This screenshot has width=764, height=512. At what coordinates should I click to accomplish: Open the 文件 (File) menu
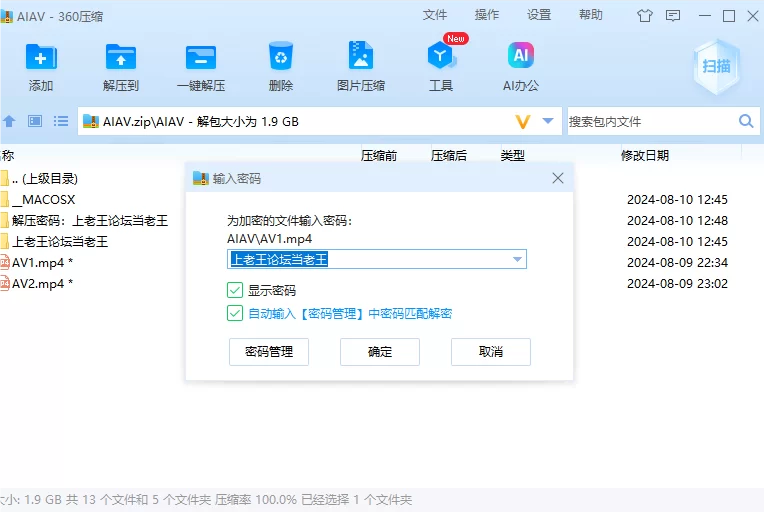pyautogui.click(x=435, y=15)
